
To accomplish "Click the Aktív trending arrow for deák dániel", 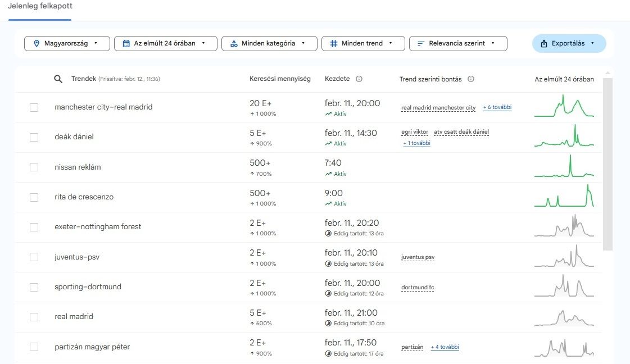I will pyautogui.click(x=329, y=144).
